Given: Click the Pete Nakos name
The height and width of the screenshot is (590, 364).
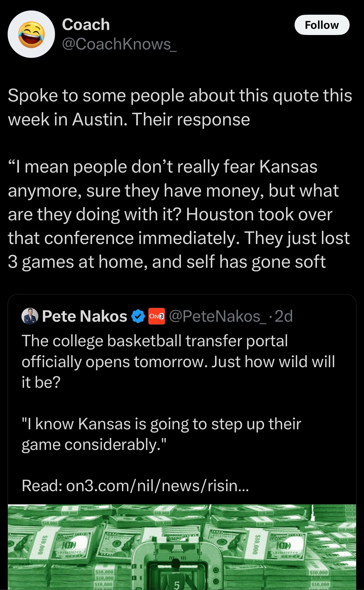Looking at the screenshot, I should [x=85, y=316].
